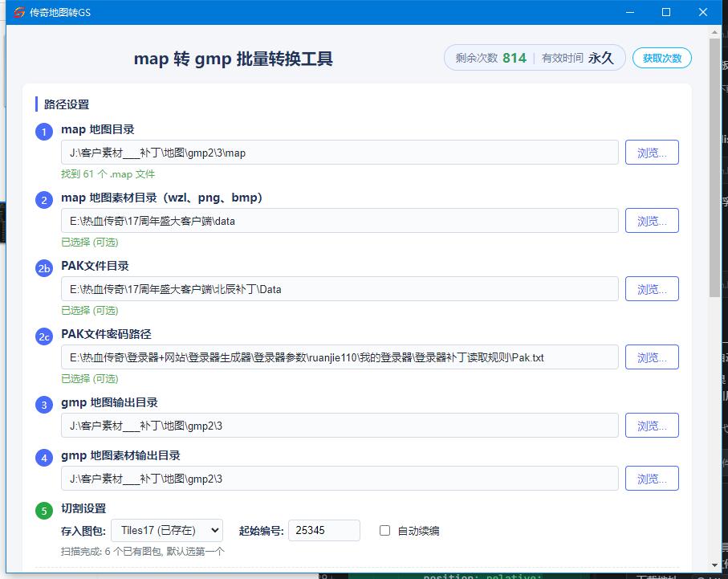Click the vertical scrollbar thumb
Screen dimensions: 728x579
coord(714,167)
